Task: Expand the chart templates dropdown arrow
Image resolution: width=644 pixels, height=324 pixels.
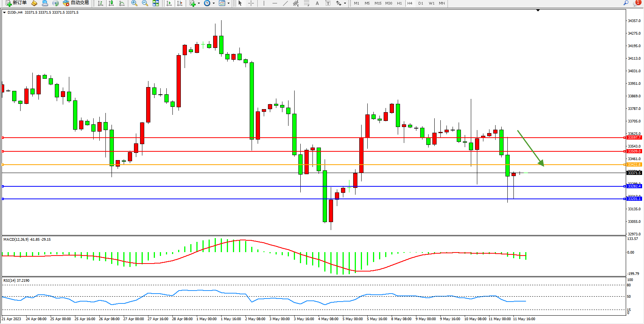Action: 228,3
